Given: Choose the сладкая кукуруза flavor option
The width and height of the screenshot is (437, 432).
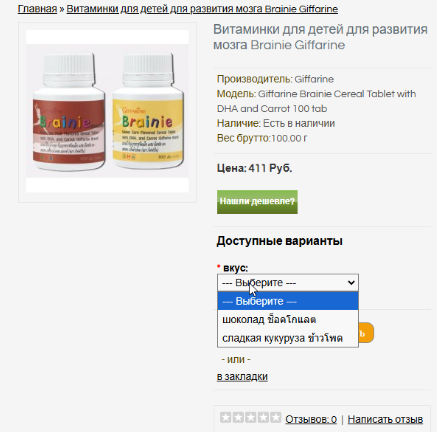Looking at the screenshot, I should [x=288, y=338].
